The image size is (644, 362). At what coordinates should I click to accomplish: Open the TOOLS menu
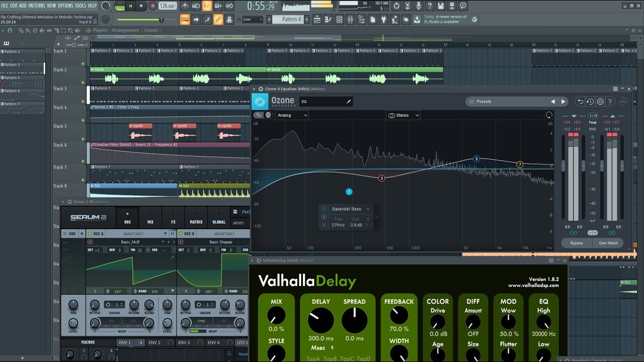click(x=80, y=6)
